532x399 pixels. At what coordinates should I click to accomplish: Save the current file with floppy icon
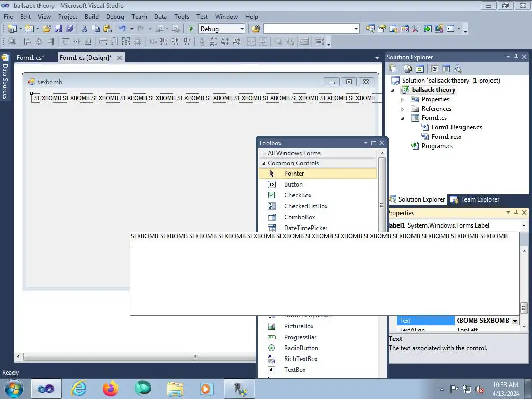click(58, 29)
